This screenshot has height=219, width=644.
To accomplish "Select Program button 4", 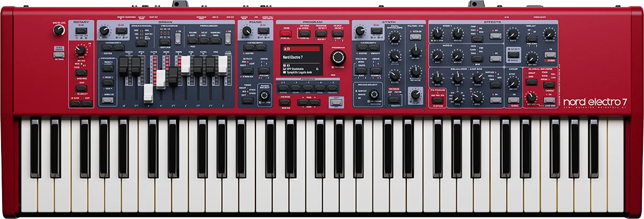I will click(x=320, y=88).
